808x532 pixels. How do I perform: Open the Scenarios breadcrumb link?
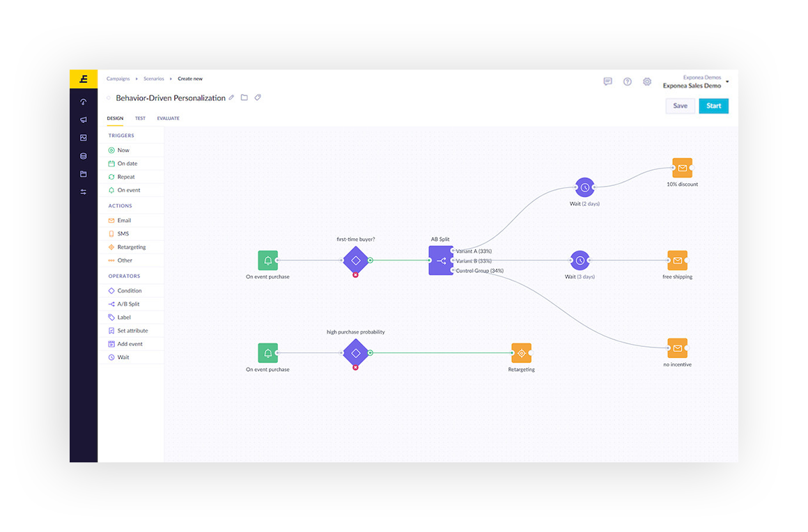154,79
